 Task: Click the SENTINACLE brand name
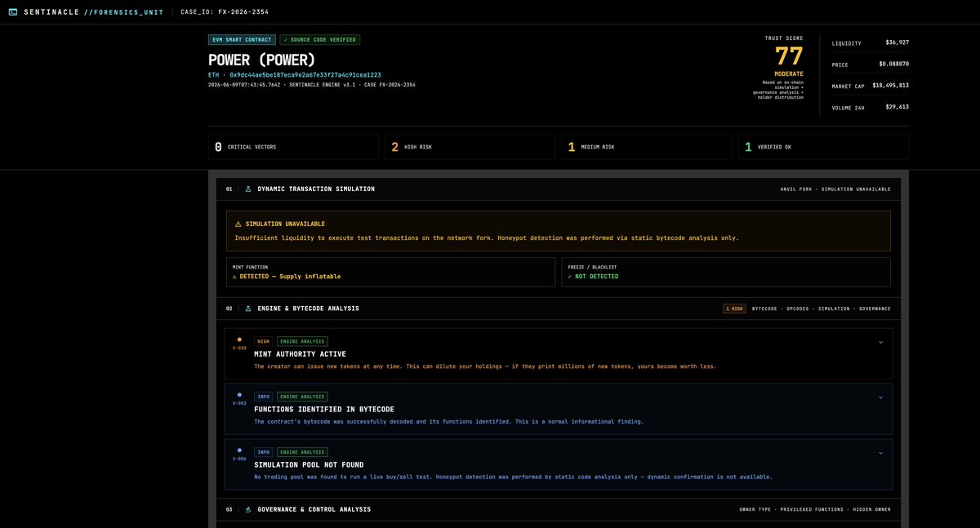coord(51,12)
